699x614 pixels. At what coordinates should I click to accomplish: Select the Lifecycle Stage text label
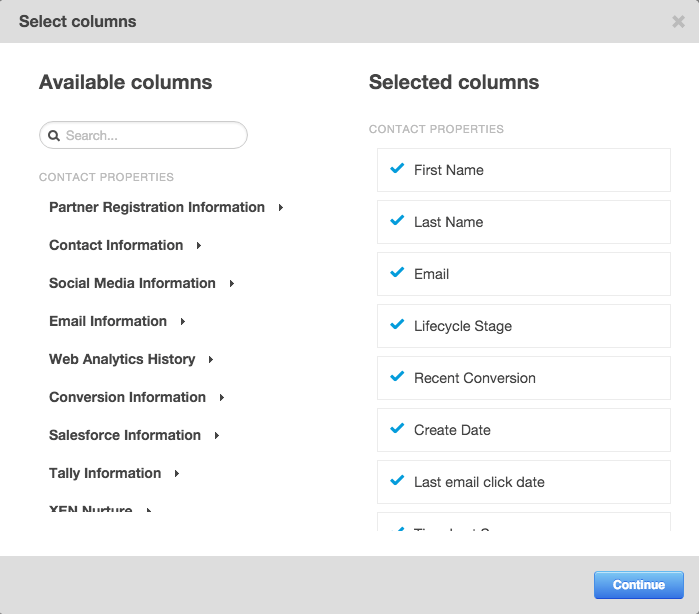pyautogui.click(x=463, y=326)
